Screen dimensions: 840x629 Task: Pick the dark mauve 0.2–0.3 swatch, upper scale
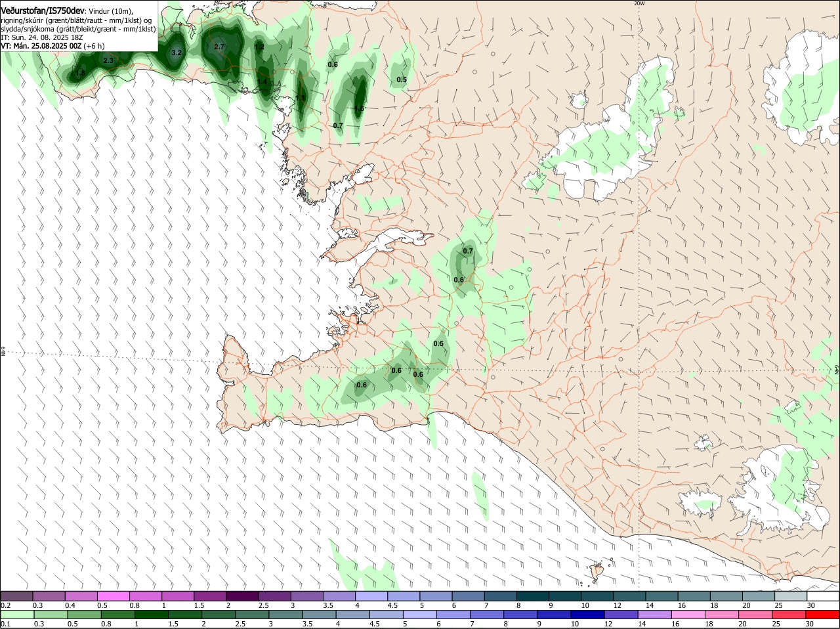(16, 596)
